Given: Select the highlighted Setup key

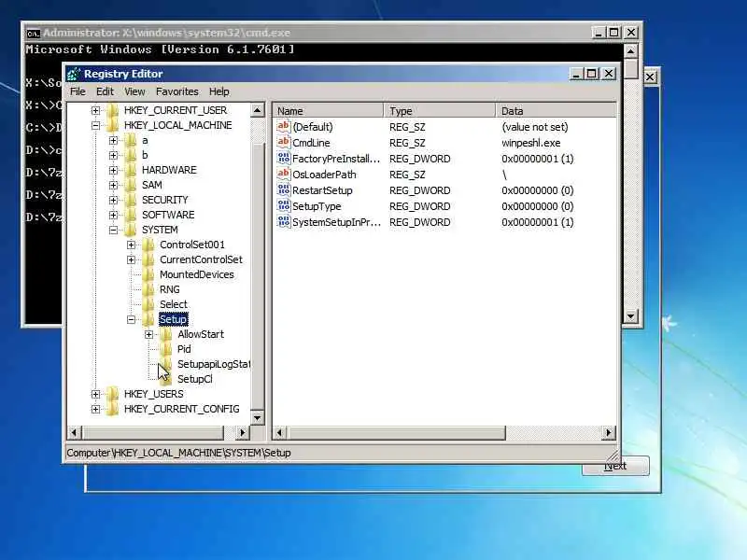Looking at the screenshot, I should tap(174, 319).
